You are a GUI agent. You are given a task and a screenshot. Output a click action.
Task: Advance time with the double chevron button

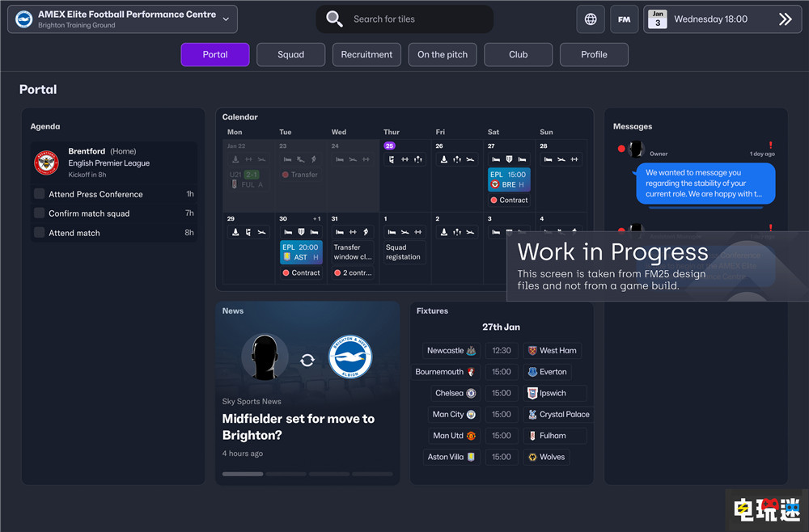[x=785, y=19]
